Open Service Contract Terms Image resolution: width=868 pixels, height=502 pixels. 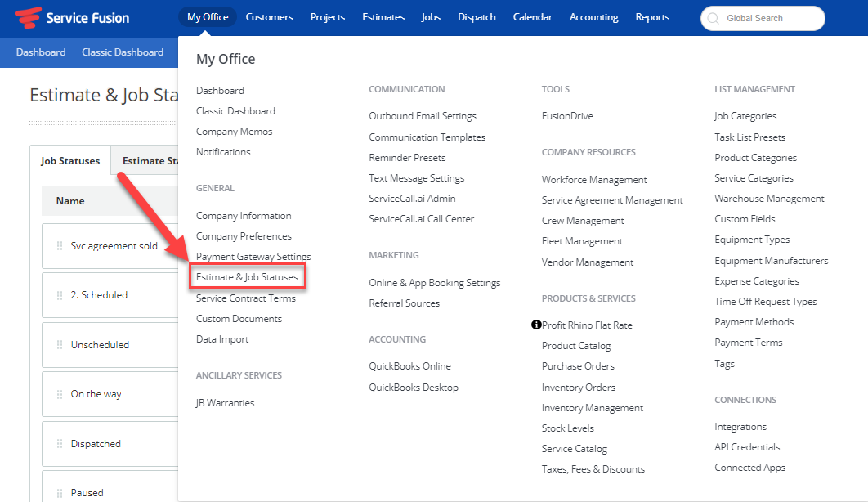[246, 298]
